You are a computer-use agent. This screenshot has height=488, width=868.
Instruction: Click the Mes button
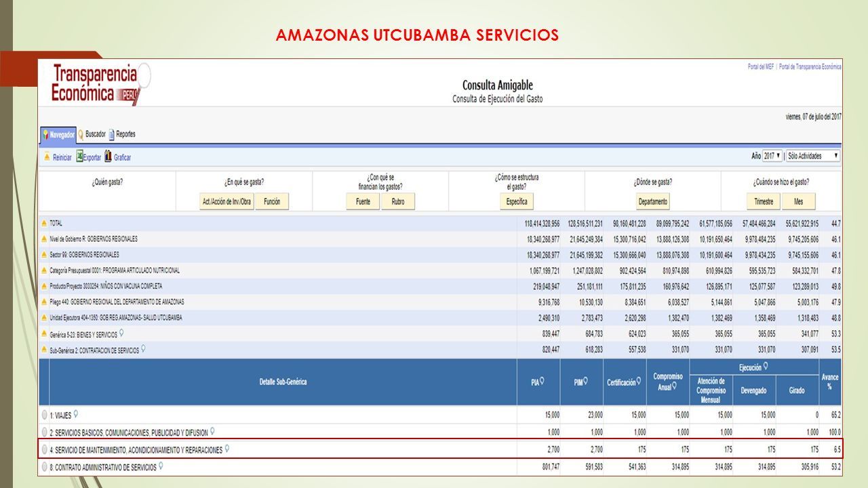pyautogui.click(x=798, y=201)
